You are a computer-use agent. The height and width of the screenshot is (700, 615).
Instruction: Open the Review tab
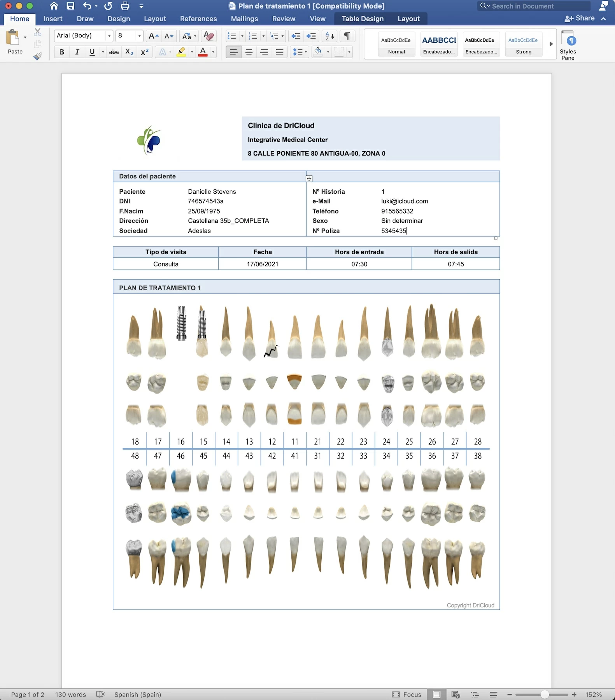(x=284, y=19)
